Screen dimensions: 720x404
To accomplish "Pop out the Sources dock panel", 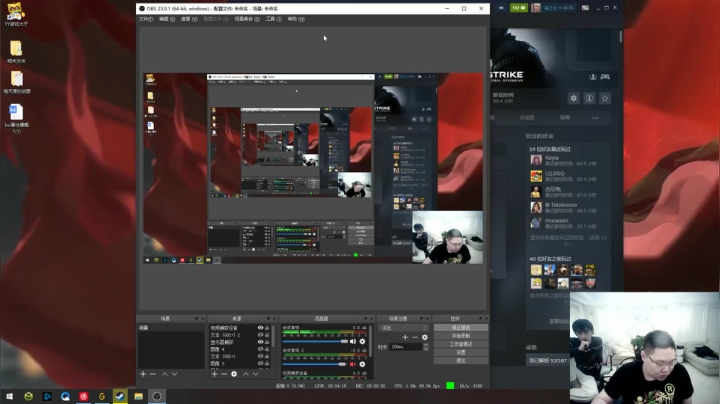I will coord(269,319).
